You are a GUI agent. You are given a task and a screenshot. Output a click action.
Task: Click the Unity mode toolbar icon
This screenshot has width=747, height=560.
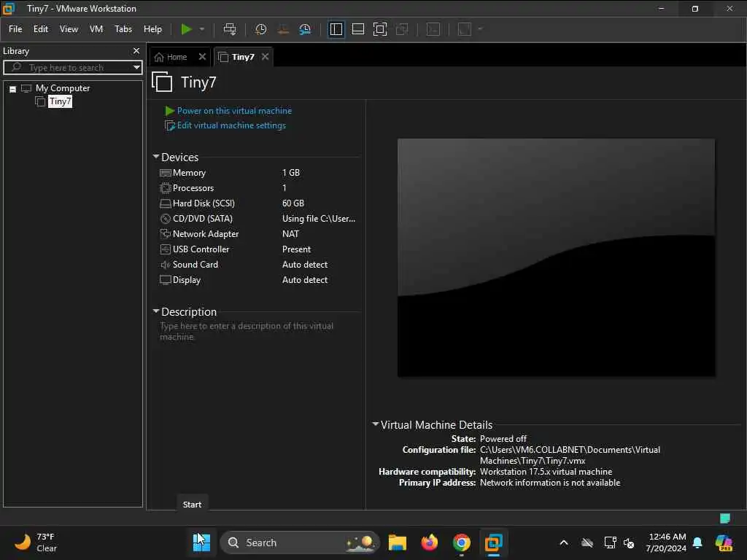(402, 29)
